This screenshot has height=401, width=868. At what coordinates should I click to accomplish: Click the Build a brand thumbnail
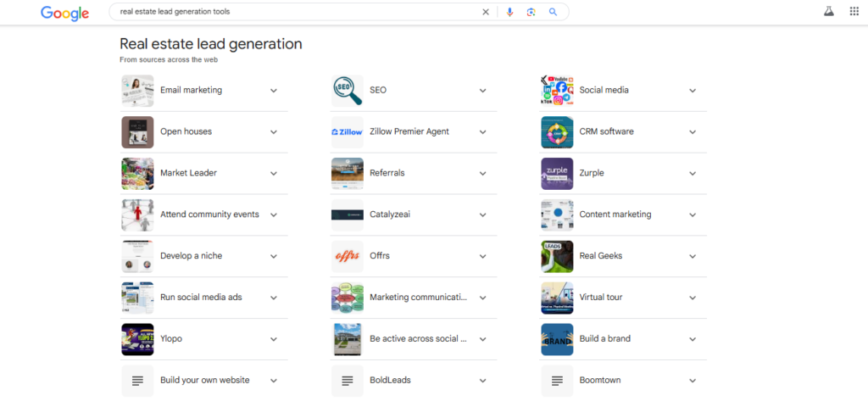click(x=557, y=339)
